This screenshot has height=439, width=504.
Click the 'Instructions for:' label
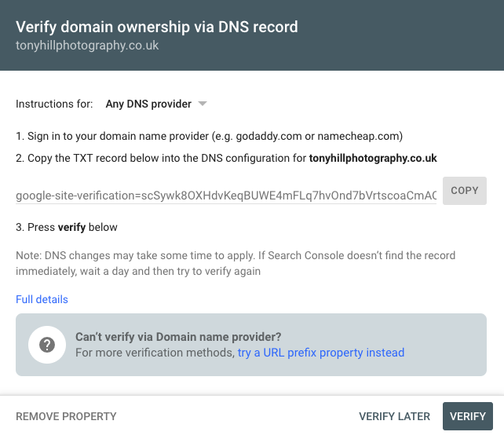click(55, 104)
